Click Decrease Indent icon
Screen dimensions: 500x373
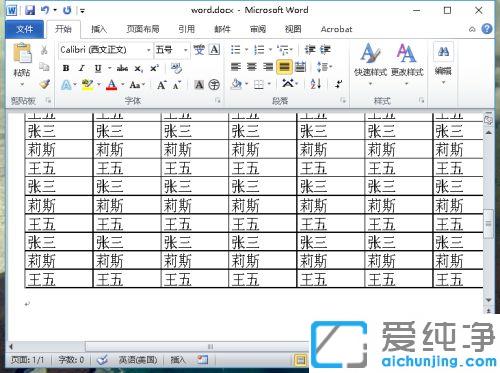point(310,50)
